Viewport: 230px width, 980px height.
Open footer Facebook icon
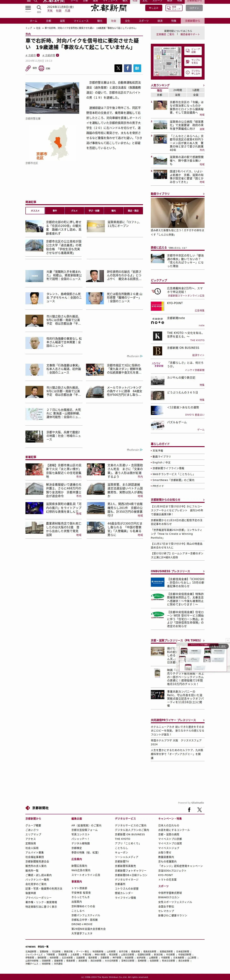point(189,810)
